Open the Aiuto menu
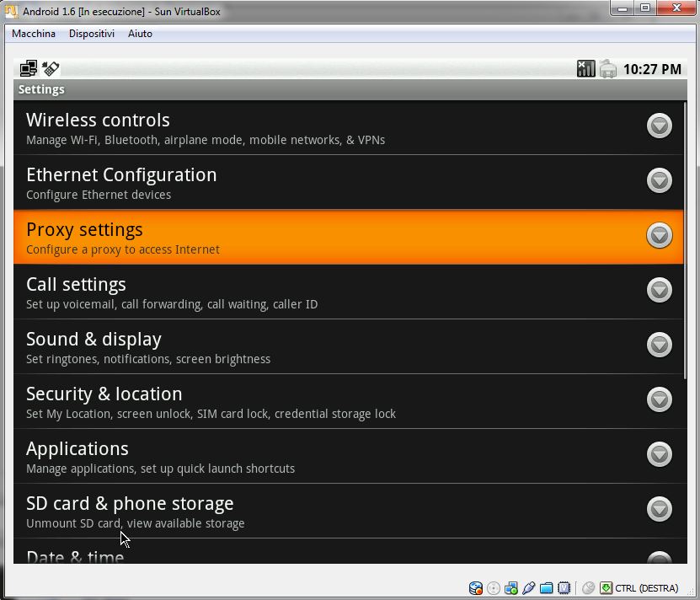700x600 pixels. point(140,34)
